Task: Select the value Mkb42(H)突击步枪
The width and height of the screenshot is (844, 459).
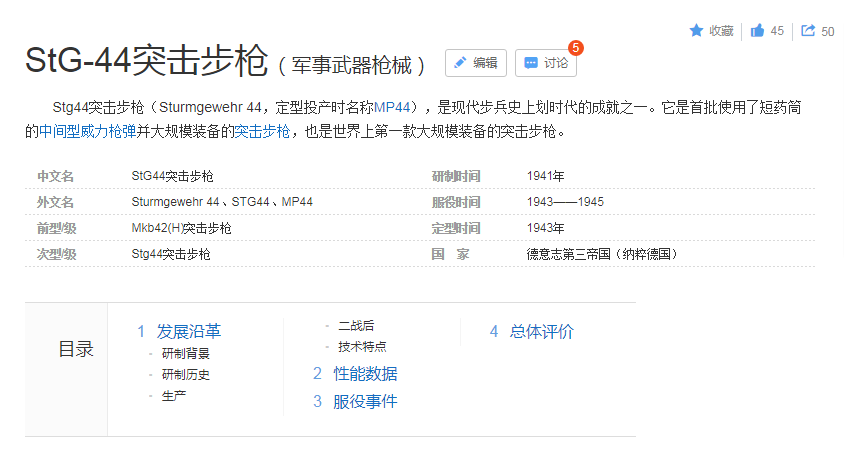Action: pyautogui.click(x=181, y=228)
